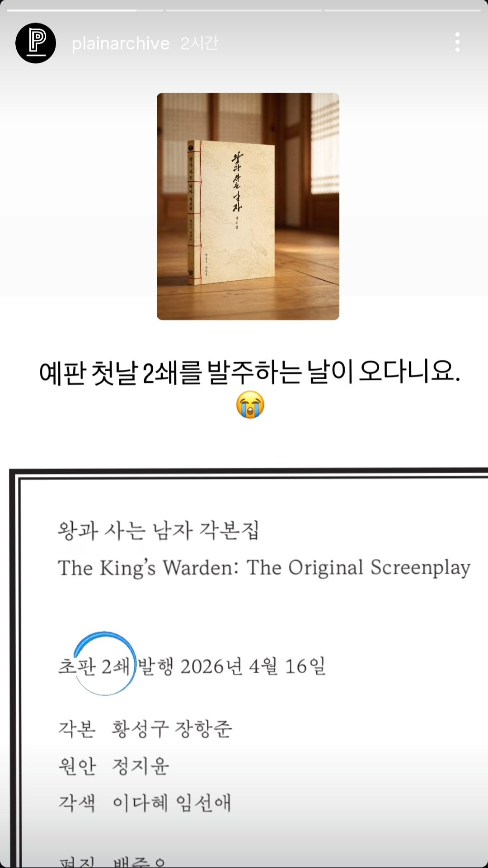Screen dimensions: 488x868
Task: Tap the screenwriter names 황성구 장항준
Action: click(172, 728)
